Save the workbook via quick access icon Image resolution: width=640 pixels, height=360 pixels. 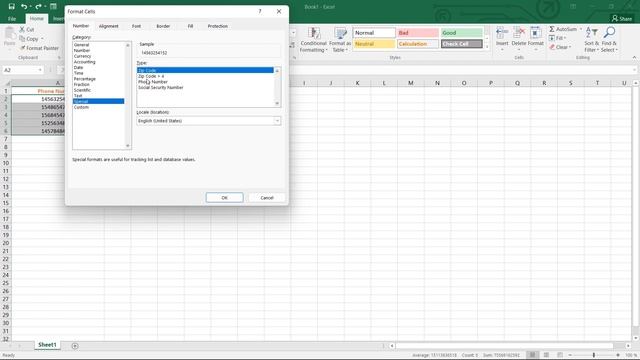11,7
